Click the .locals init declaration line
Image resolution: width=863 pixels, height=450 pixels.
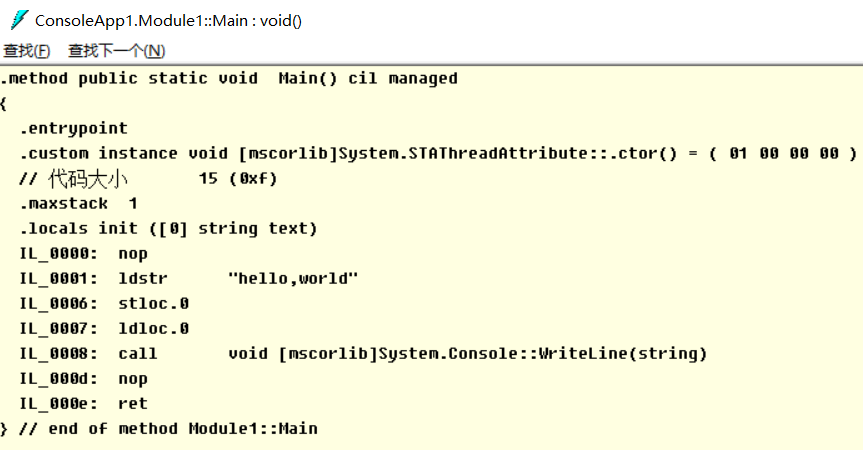tap(168, 229)
